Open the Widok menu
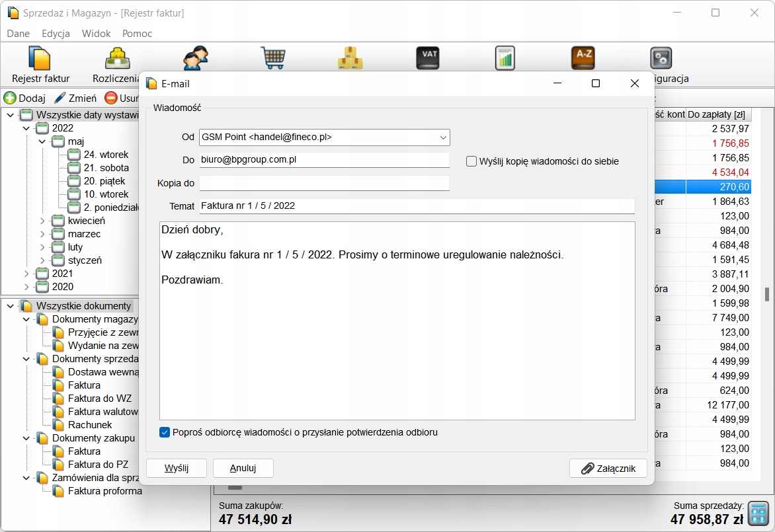This screenshot has width=775, height=532. pyautogui.click(x=96, y=34)
